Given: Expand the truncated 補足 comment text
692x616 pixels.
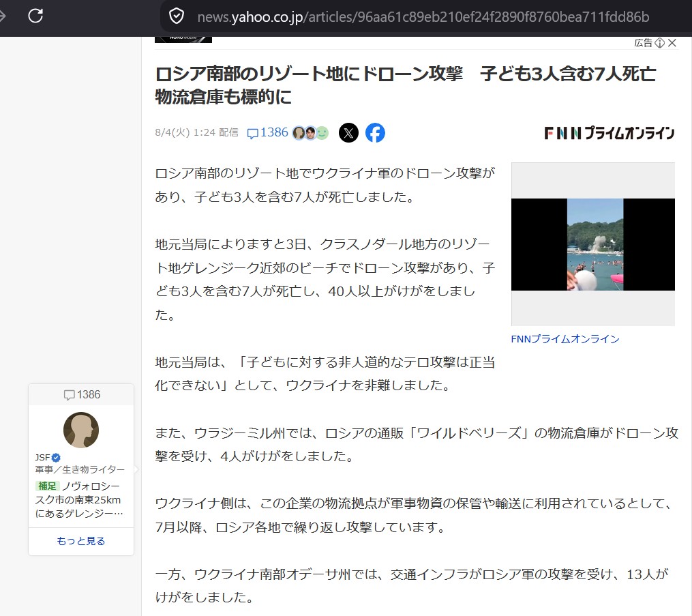Looking at the screenshot, I should [80, 500].
